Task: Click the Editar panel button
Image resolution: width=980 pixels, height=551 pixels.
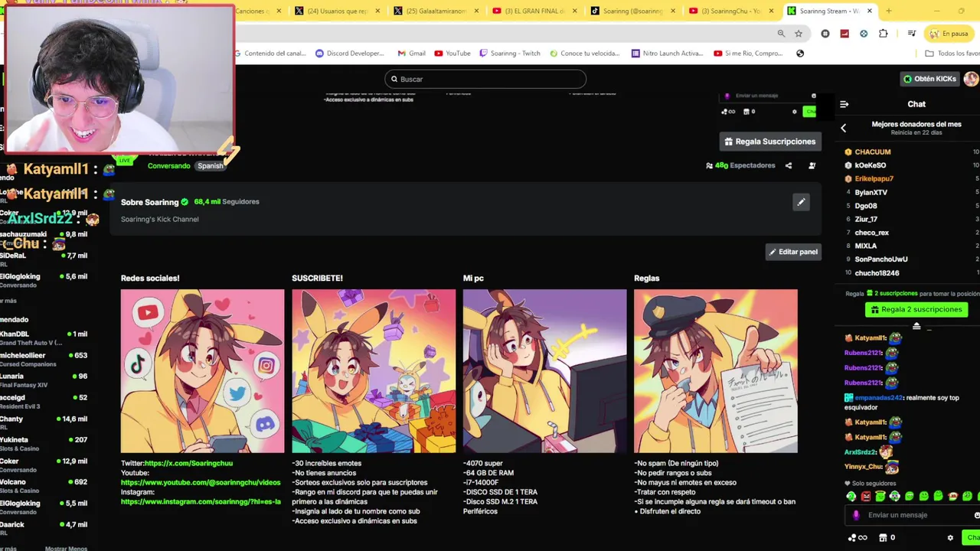Action: tap(793, 252)
